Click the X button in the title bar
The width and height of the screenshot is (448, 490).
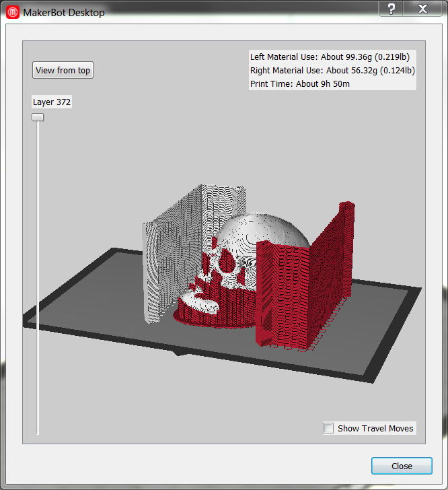(422, 9)
